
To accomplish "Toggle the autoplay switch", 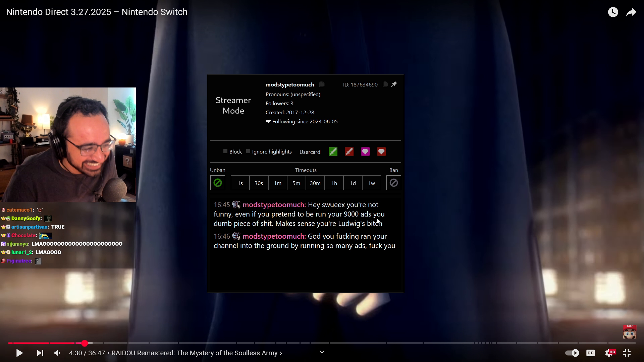I will coord(572,353).
